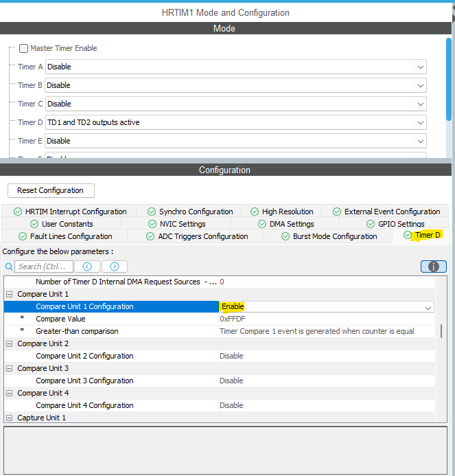Open Burst Mode Configuration tab
The height and width of the screenshot is (476, 455).
(x=329, y=236)
